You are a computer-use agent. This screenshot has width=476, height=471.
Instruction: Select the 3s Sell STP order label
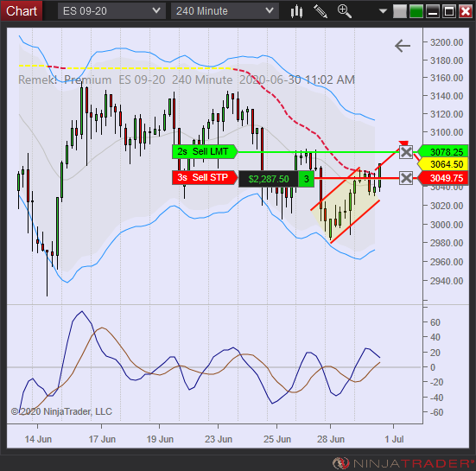(x=204, y=177)
